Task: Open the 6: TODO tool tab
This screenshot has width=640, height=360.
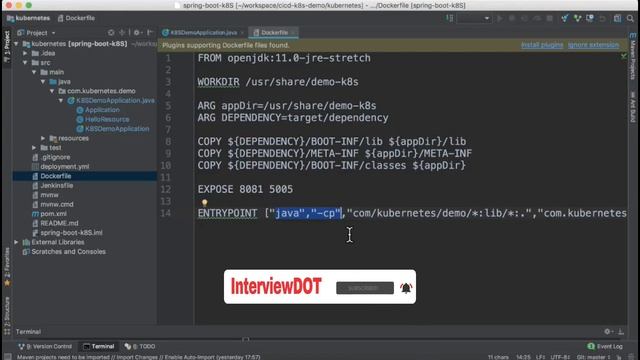Action: (x=140, y=346)
